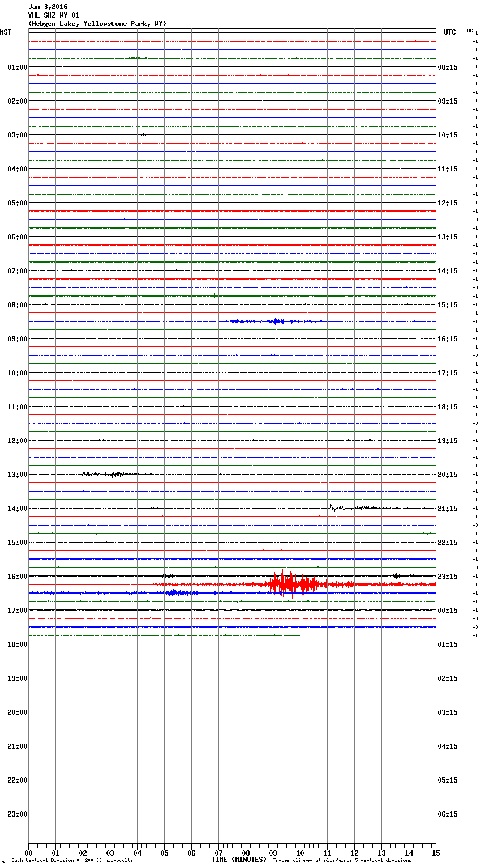The width and height of the screenshot is (481, 868).
Task: Click the 01:15 UTC time label
Action: pos(448,644)
